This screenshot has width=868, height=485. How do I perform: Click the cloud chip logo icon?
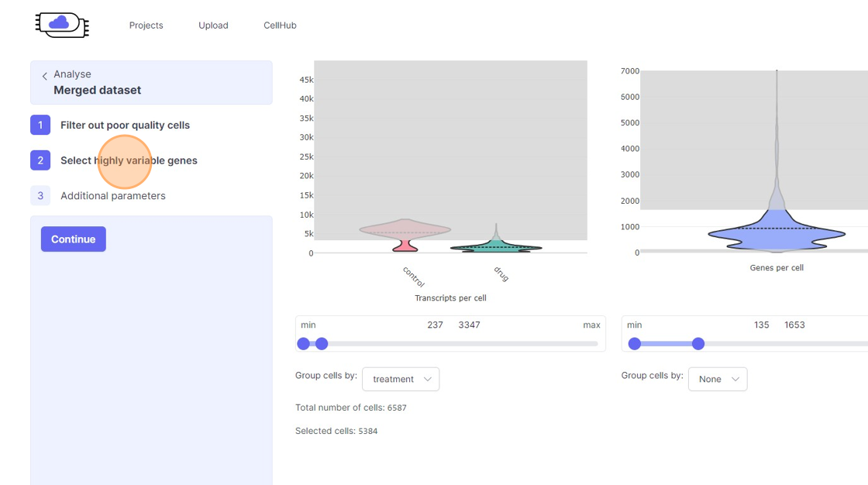click(x=62, y=25)
